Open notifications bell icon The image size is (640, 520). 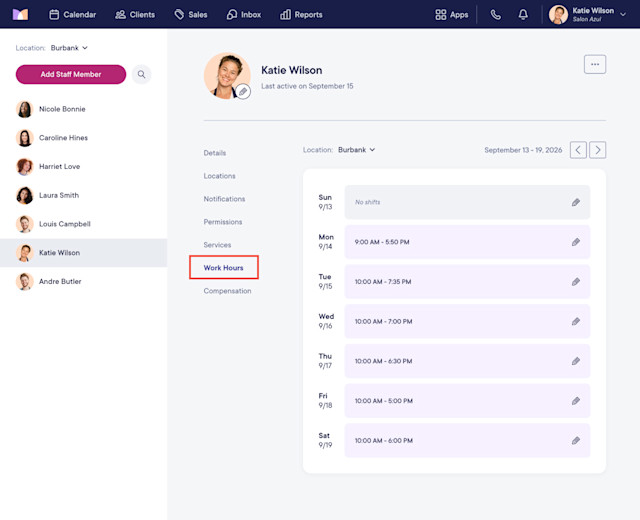pos(523,15)
